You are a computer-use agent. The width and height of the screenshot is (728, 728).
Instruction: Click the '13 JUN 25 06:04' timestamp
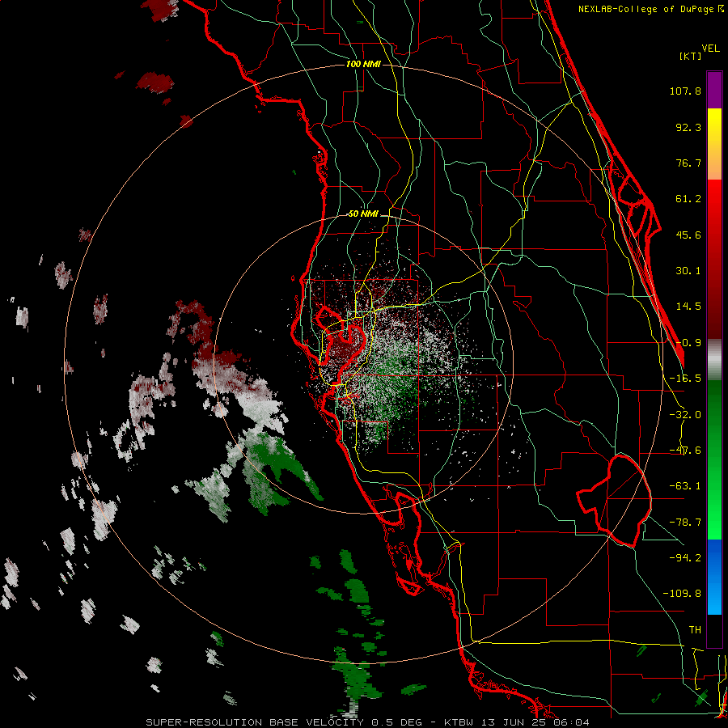537,722
